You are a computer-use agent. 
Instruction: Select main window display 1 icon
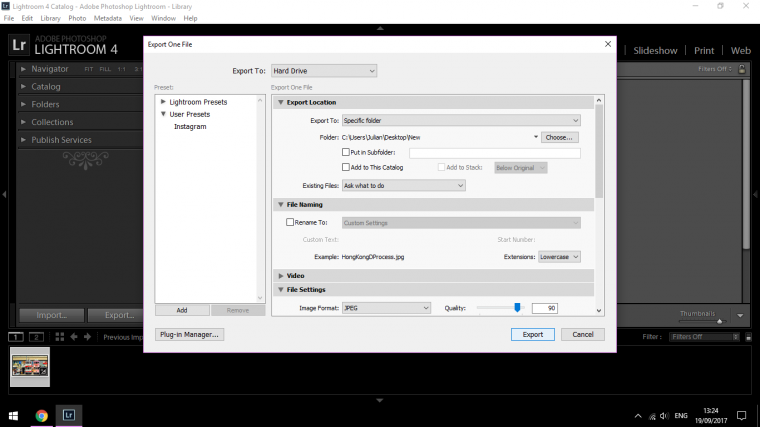coord(16,337)
